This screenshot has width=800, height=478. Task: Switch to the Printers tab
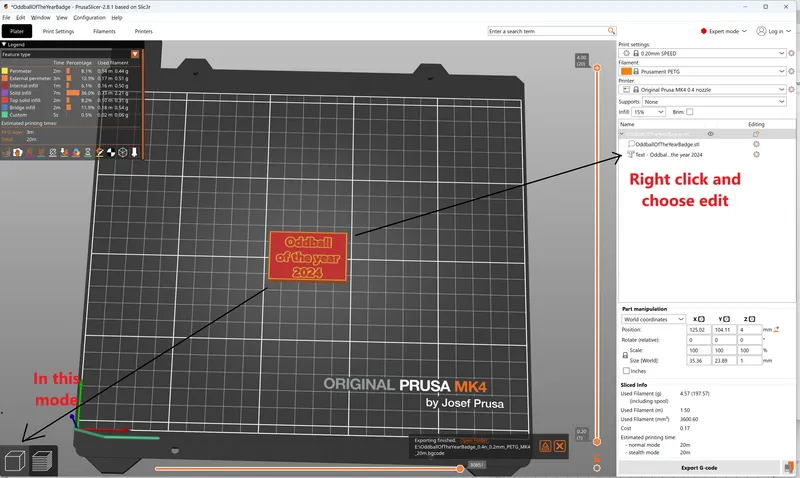pos(143,31)
